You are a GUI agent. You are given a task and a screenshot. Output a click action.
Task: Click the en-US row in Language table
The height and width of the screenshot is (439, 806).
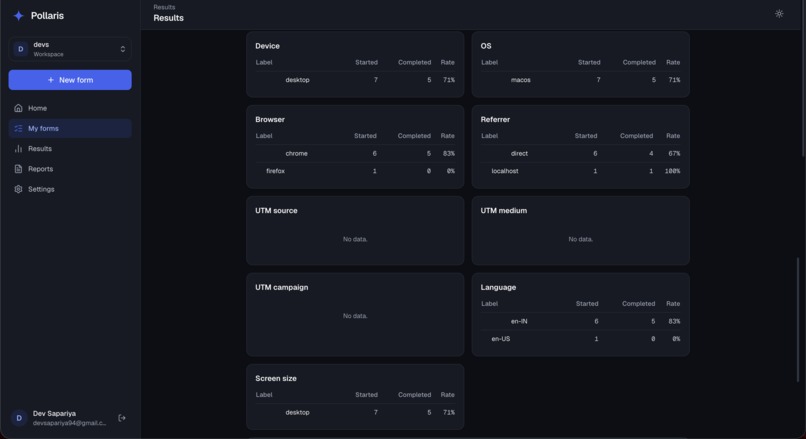[581, 339]
